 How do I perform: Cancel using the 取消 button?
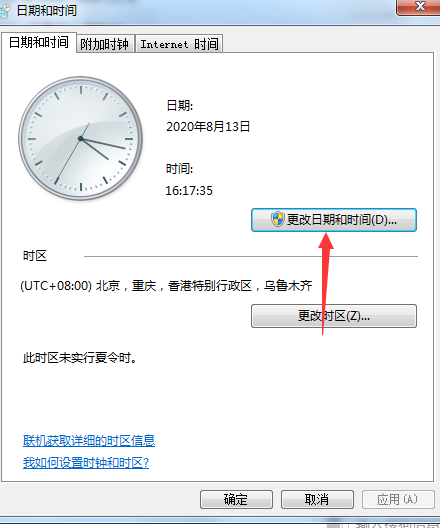[x=317, y=499]
